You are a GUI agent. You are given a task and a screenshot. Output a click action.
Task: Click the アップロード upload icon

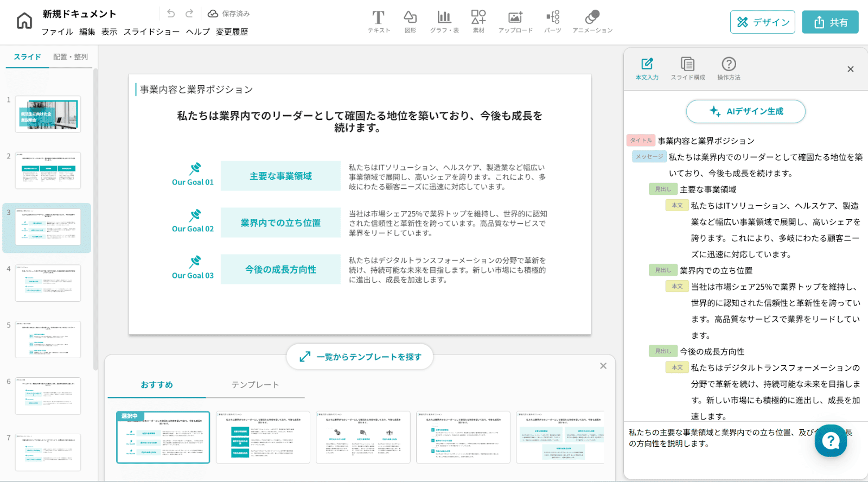(x=515, y=22)
